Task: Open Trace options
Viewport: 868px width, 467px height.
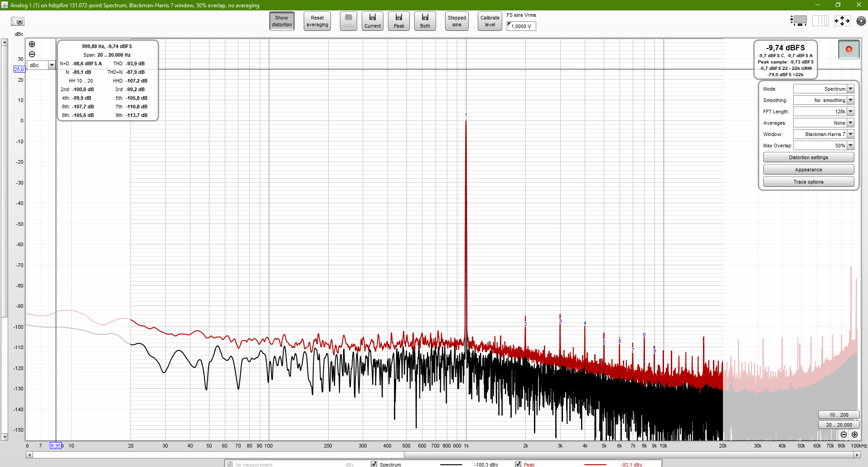Action: (x=809, y=182)
